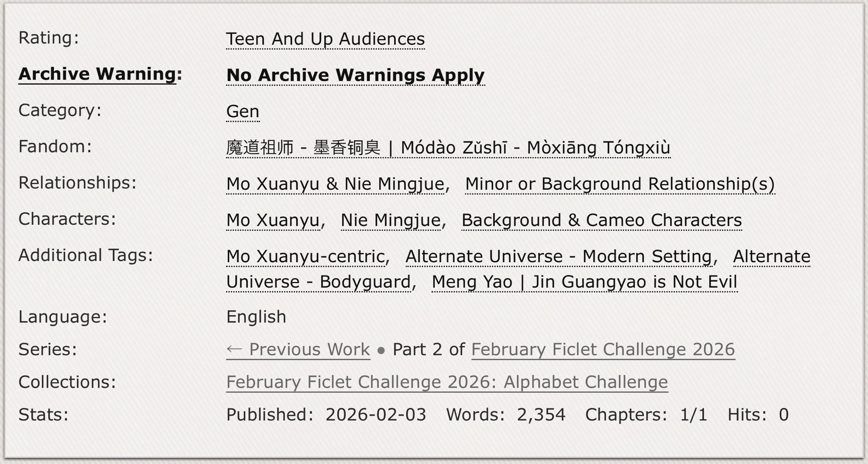
Task: Click Jin Guangyao is Not Evil tag
Action: pos(584,282)
